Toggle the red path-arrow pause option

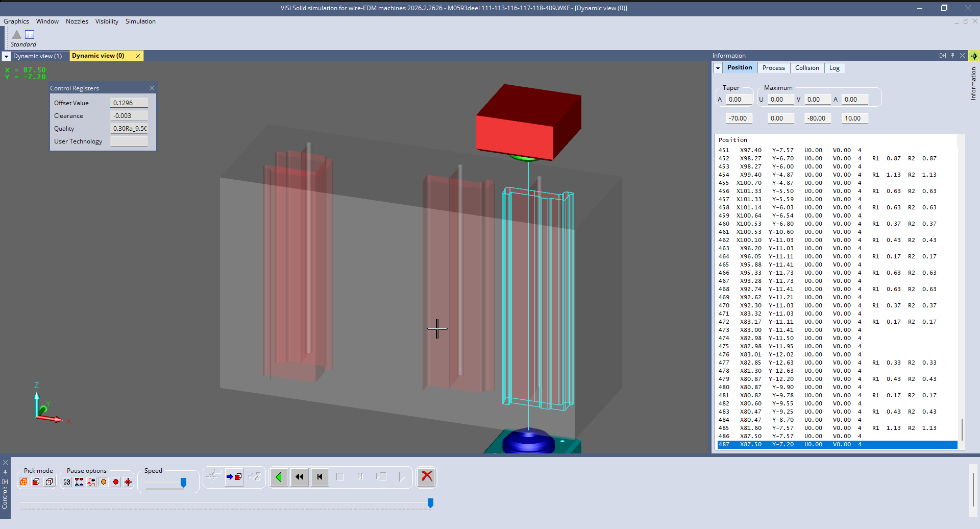91,482
